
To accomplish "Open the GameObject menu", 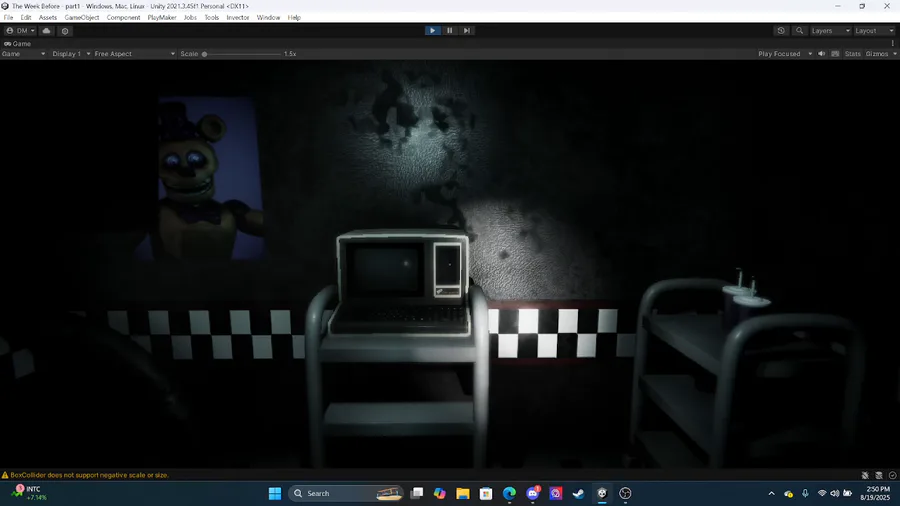I will click(x=82, y=17).
